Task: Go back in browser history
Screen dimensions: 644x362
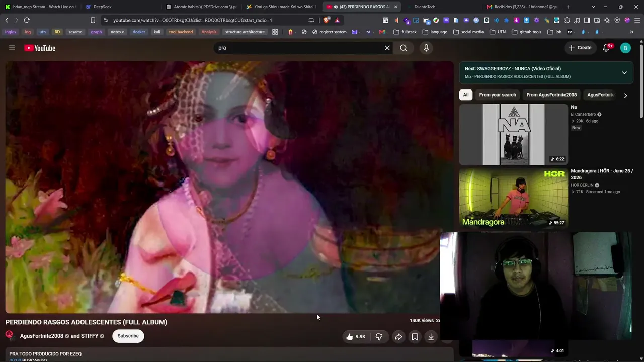Action: (x=7, y=20)
